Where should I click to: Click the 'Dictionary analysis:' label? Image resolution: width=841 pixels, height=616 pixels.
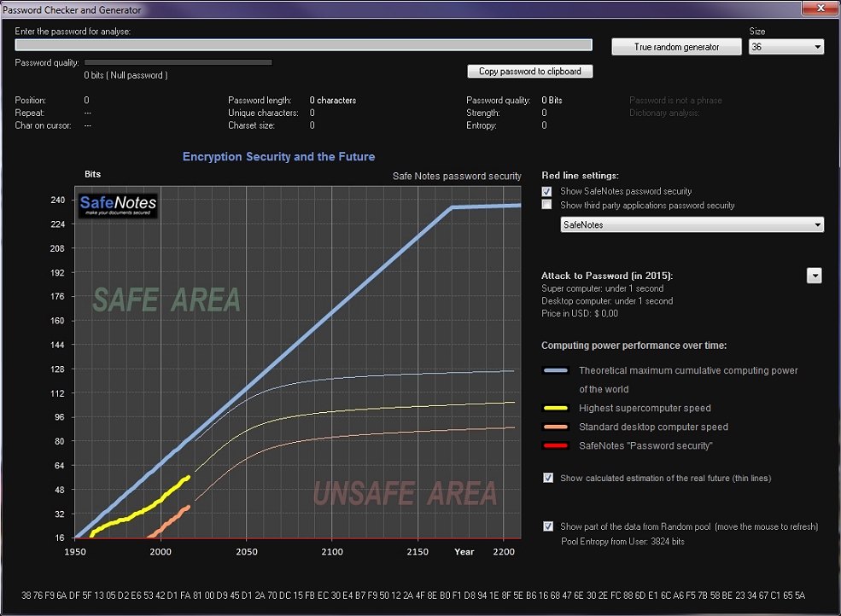[664, 113]
